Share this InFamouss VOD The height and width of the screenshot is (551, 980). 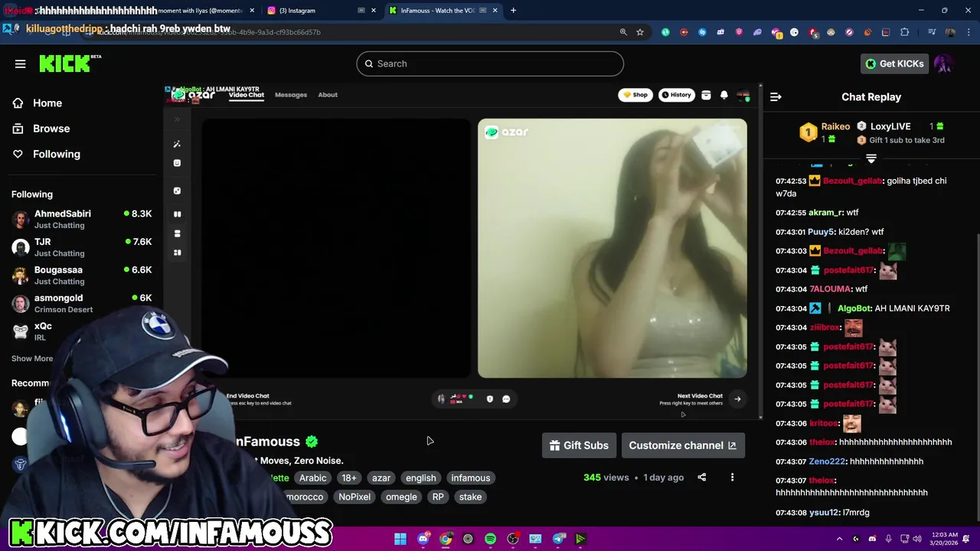point(701,478)
